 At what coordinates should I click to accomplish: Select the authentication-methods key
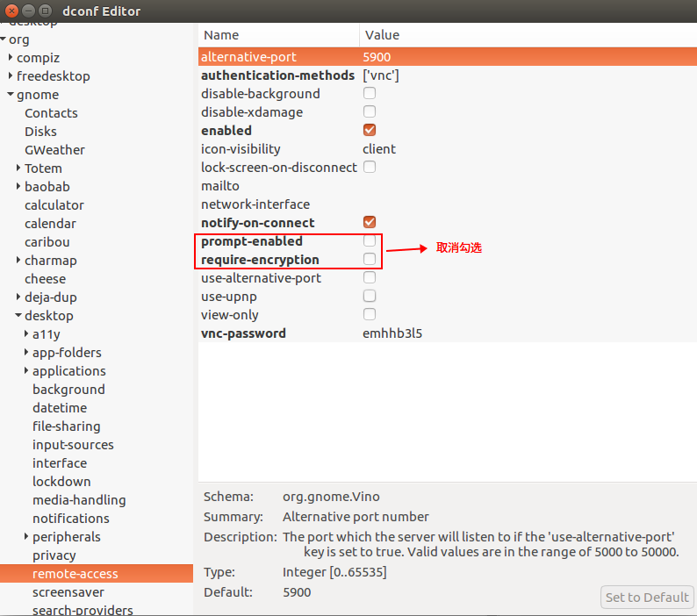click(x=277, y=75)
